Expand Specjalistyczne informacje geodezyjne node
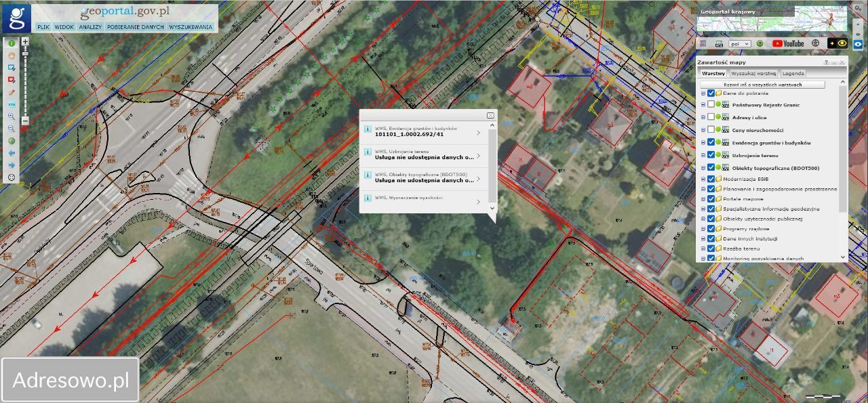Image resolution: width=868 pixels, height=403 pixels. coord(703,209)
